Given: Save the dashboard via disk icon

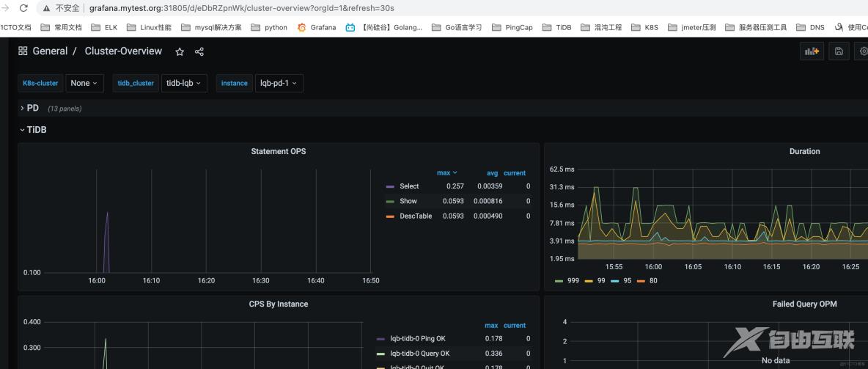Looking at the screenshot, I should (x=839, y=51).
